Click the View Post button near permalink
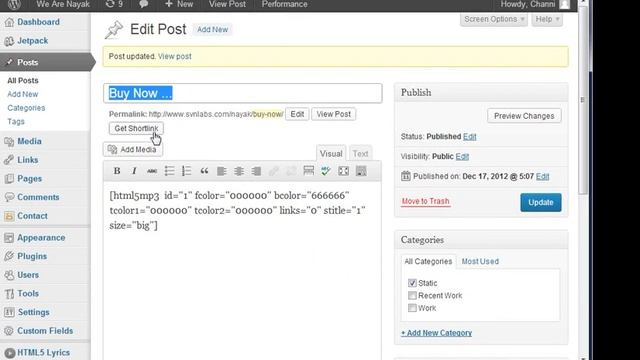The height and width of the screenshot is (360, 640). click(333, 114)
